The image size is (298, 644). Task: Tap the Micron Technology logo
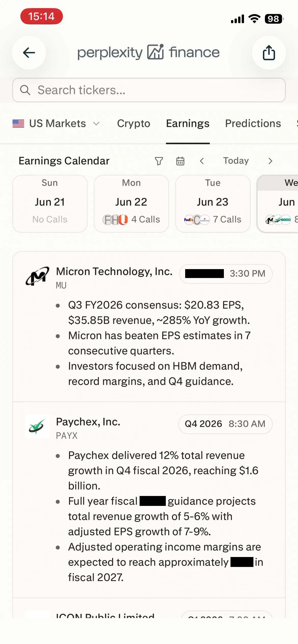click(x=37, y=276)
